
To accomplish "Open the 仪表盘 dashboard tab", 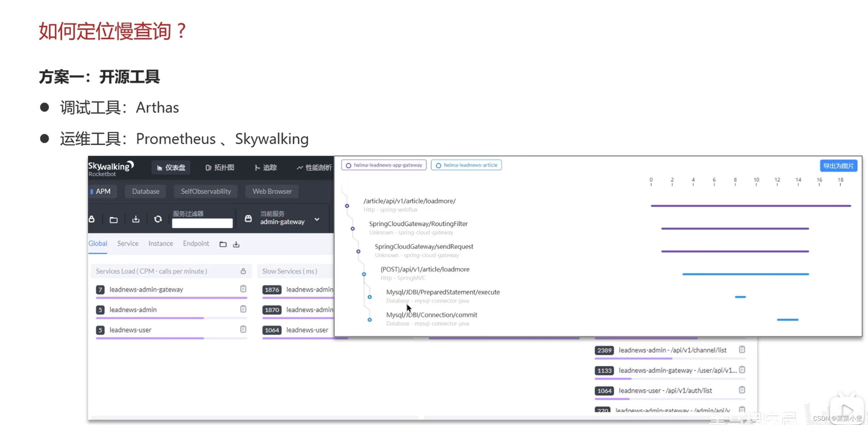I will click(x=171, y=168).
